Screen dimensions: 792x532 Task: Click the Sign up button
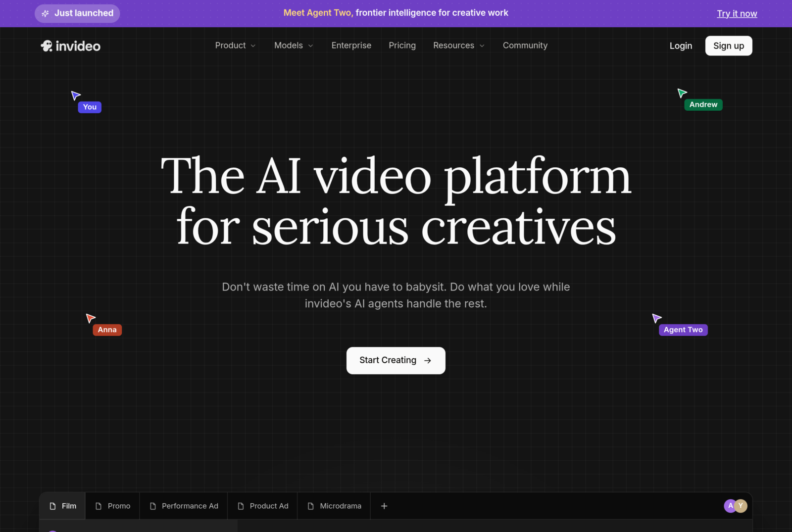(729, 46)
